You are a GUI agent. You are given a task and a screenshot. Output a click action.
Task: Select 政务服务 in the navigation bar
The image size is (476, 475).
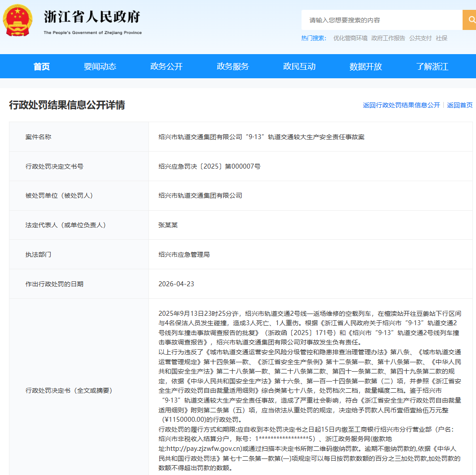pyautogui.click(x=232, y=66)
